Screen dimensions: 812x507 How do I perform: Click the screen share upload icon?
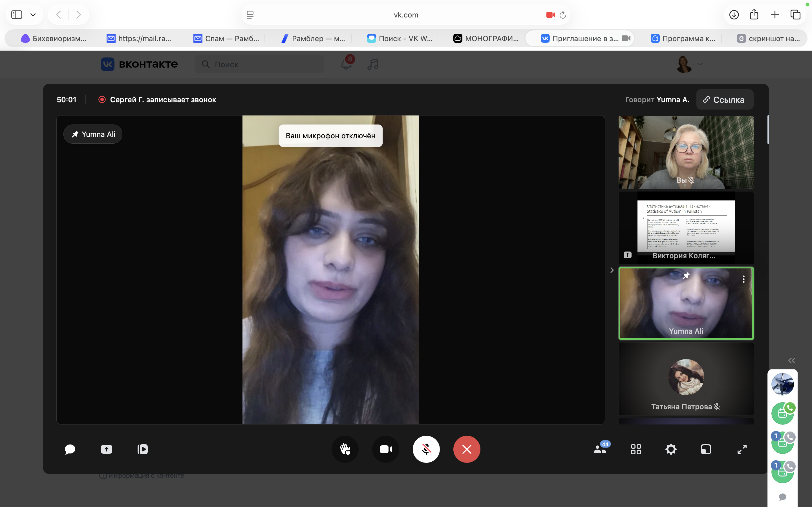click(106, 449)
